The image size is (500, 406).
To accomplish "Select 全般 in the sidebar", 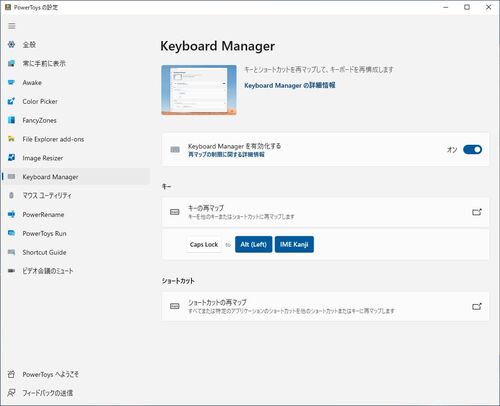I will point(76,44).
